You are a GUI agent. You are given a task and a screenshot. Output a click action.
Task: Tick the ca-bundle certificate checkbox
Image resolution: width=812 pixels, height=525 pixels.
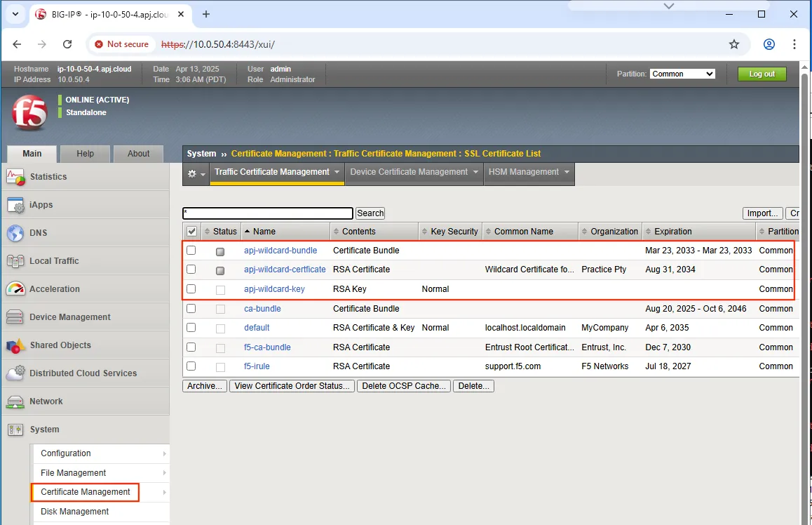point(191,309)
